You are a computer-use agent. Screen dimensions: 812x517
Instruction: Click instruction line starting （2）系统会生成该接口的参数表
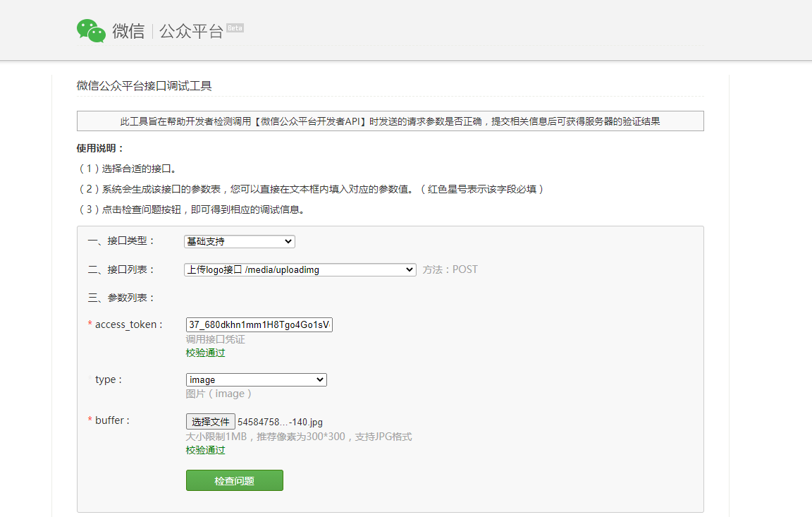311,189
